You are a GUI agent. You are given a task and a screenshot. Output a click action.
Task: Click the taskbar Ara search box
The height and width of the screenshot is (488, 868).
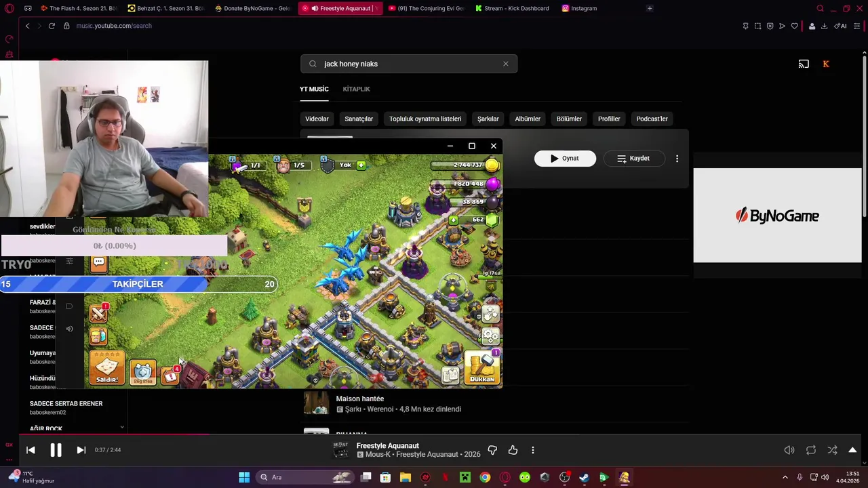(x=307, y=477)
